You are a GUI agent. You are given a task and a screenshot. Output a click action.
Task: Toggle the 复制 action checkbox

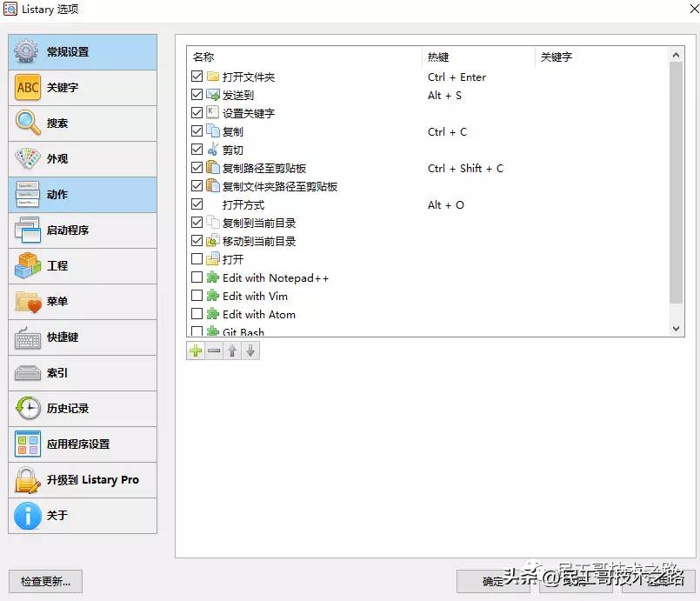197,130
